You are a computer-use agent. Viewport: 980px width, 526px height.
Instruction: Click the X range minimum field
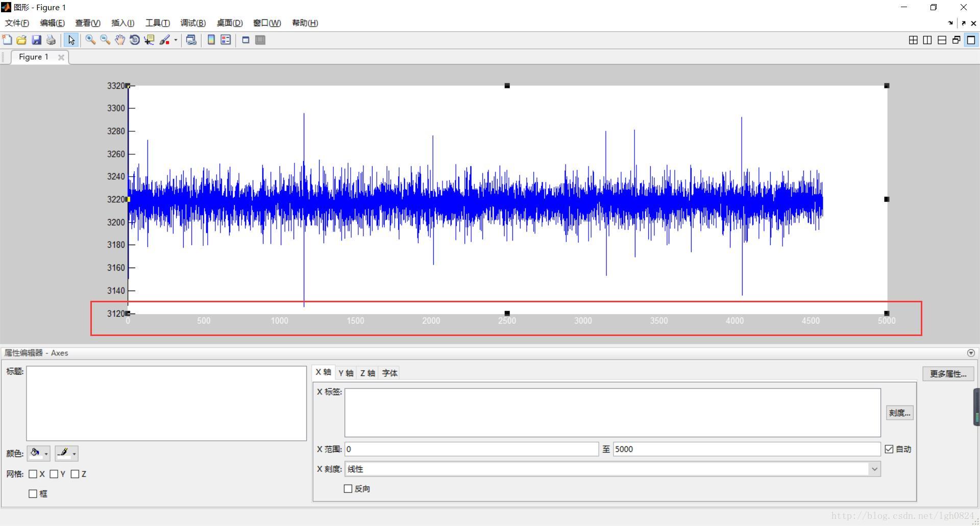click(472, 449)
